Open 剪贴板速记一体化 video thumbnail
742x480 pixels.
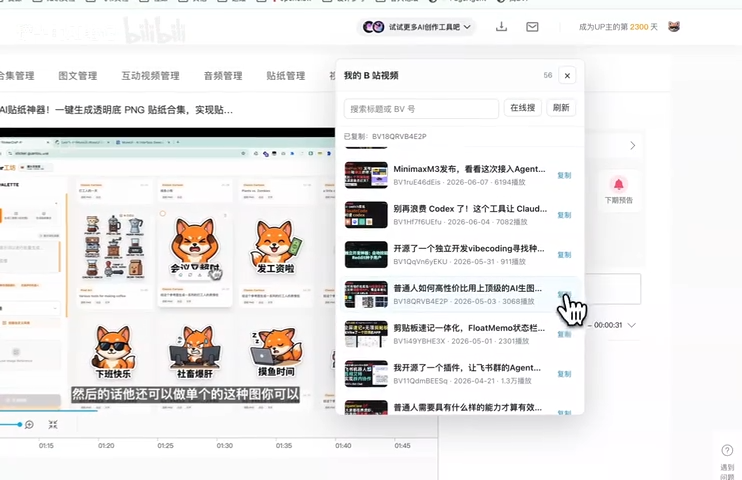(x=366, y=334)
